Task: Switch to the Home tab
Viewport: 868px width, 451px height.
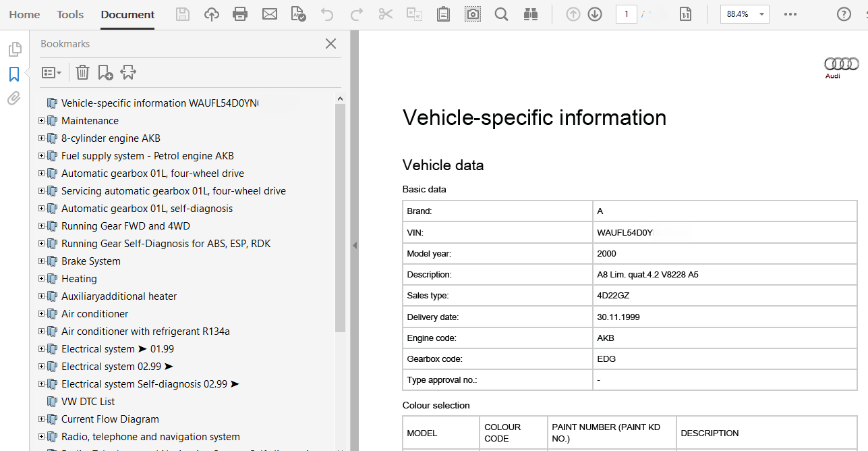Action: click(24, 14)
